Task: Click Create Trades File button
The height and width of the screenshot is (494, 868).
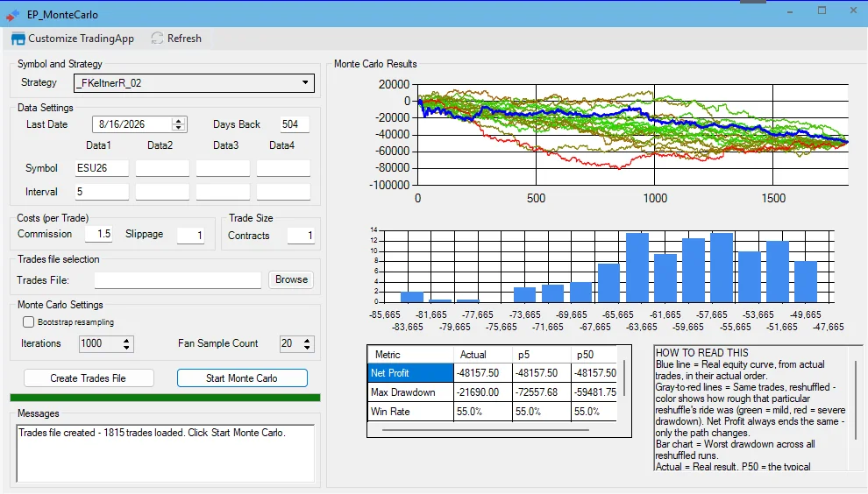Action: [x=89, y=378]
